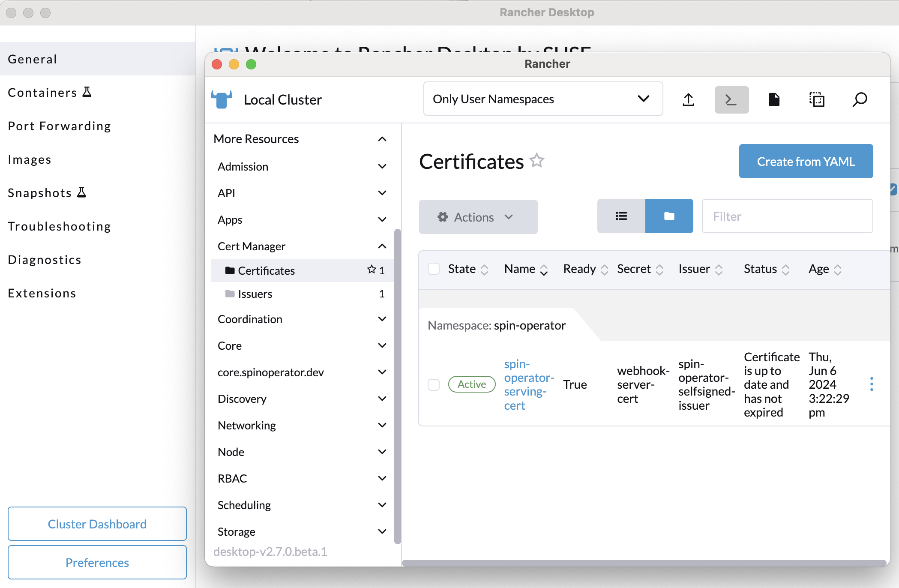Sort table by Name column

pos(526,269)
